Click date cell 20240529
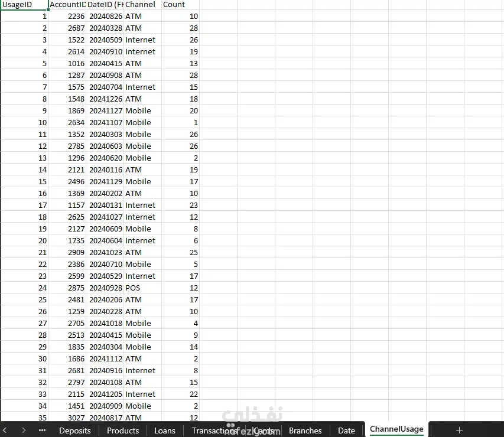 (x=105, y=276)
